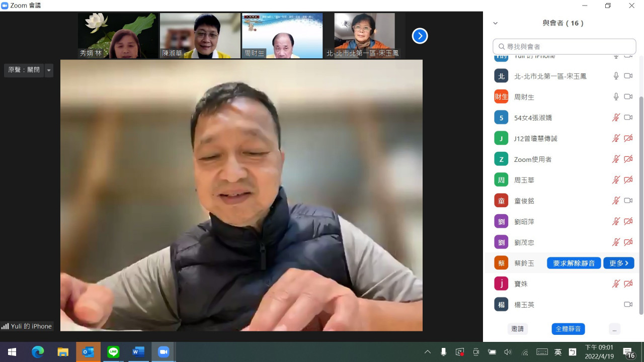Viewport: 644px width, 362px height.
Task: Click disabled camera icon for 劉昭萍
Action: (x=628, y=221)
